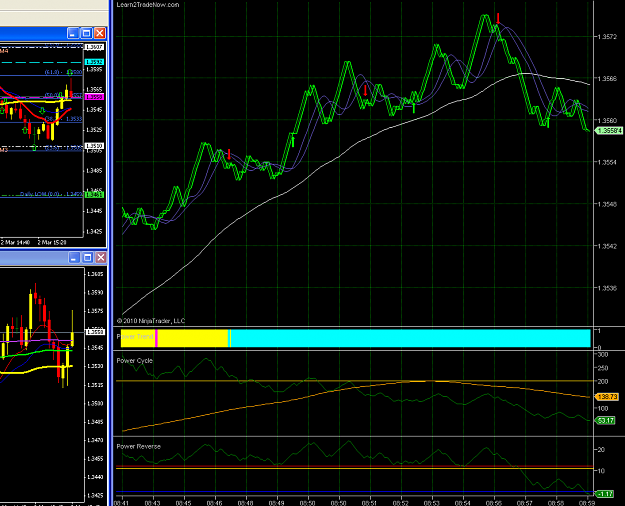The image size is (625, 506).
Task: Click the 08:51 time axis label
Action: (x=371, y=503)
